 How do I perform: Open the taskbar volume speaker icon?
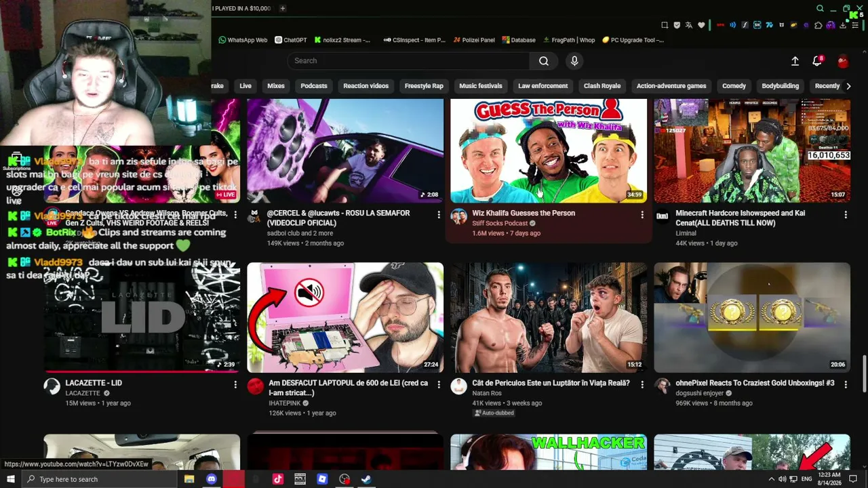click(782, 479)
